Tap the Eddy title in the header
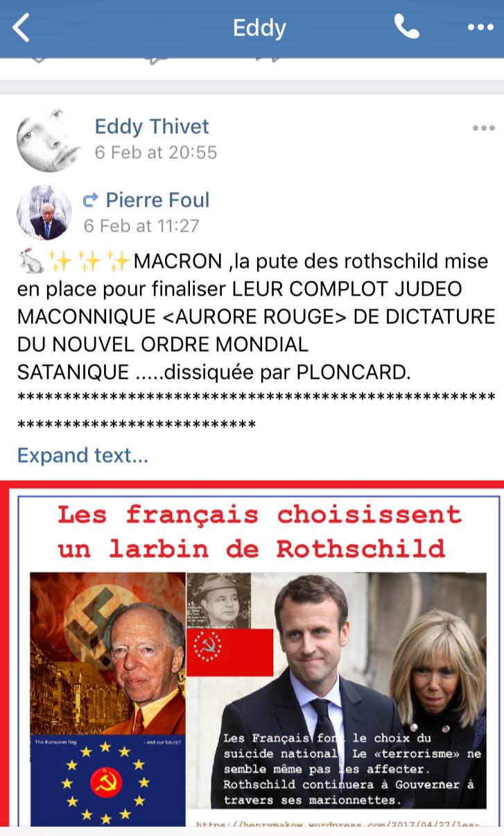Screen dimensions: 504x836 click(259, 28)
